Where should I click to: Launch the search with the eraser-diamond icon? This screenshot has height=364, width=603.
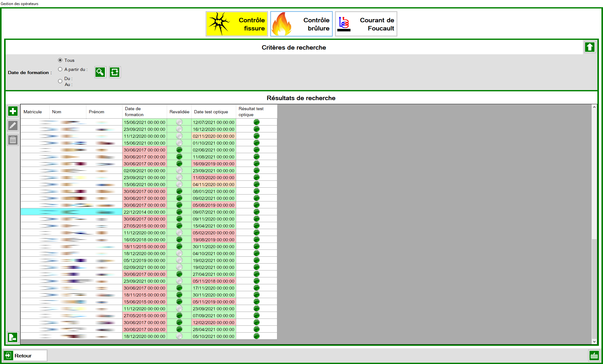pos(100,72)
